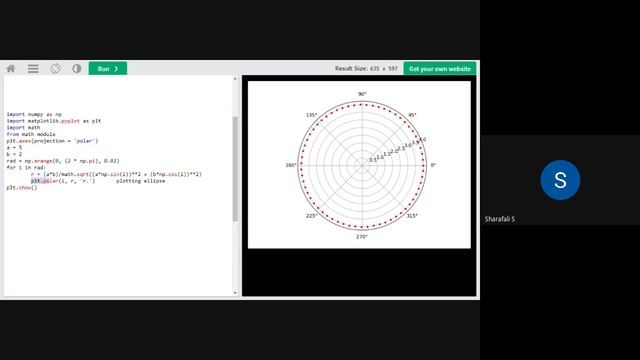Run the Python code
This screenshot has width=640, height=360.
pos(108,69)
